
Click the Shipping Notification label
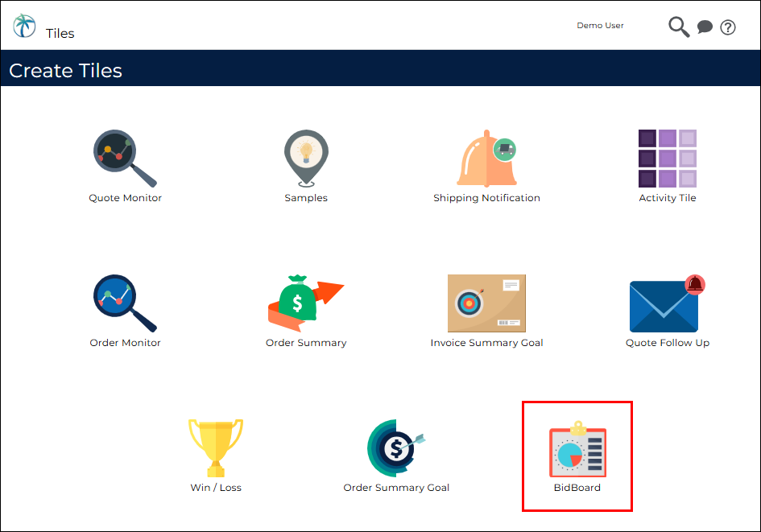(x=486, y=198)
